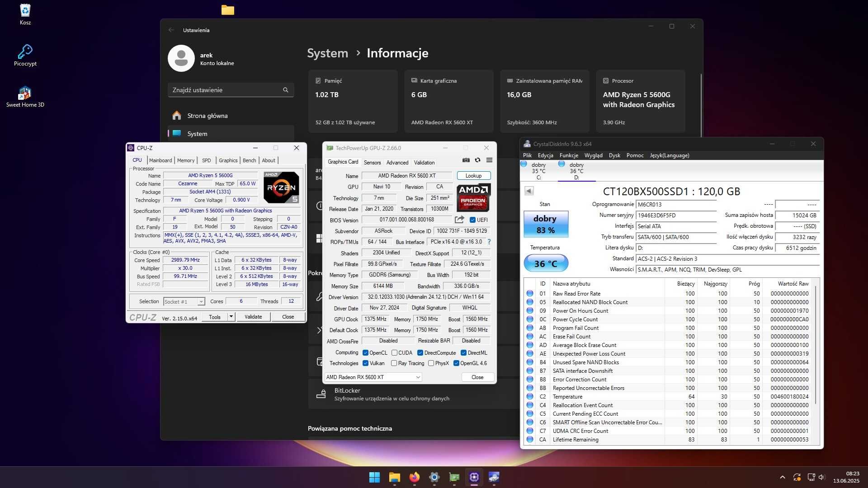Click the AMD Radeon Graphics logo in GPU-Z
This screenshot has width=868, height=488.
click(x=473, y=197)
